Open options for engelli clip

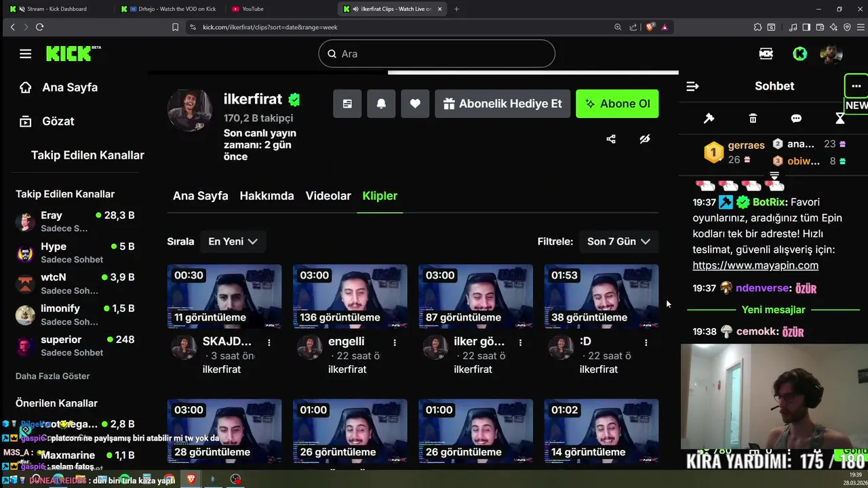[x=395, y=343]
